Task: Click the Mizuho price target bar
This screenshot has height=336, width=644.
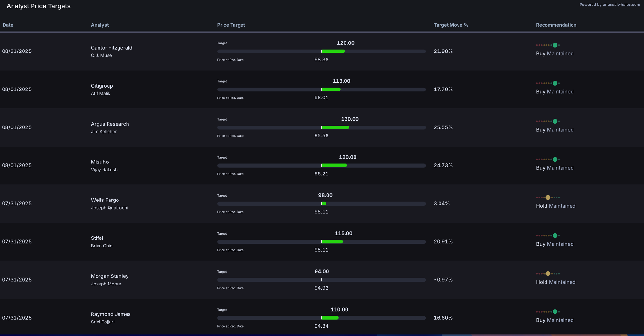Action: pyautogui.click(x=321, y=166)
